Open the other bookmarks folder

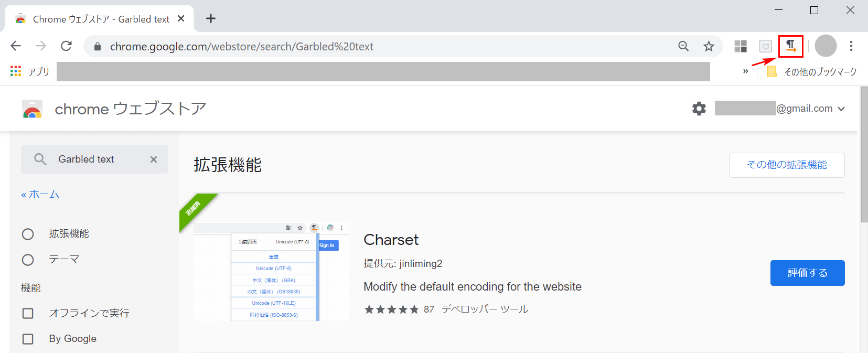(811, 72)
